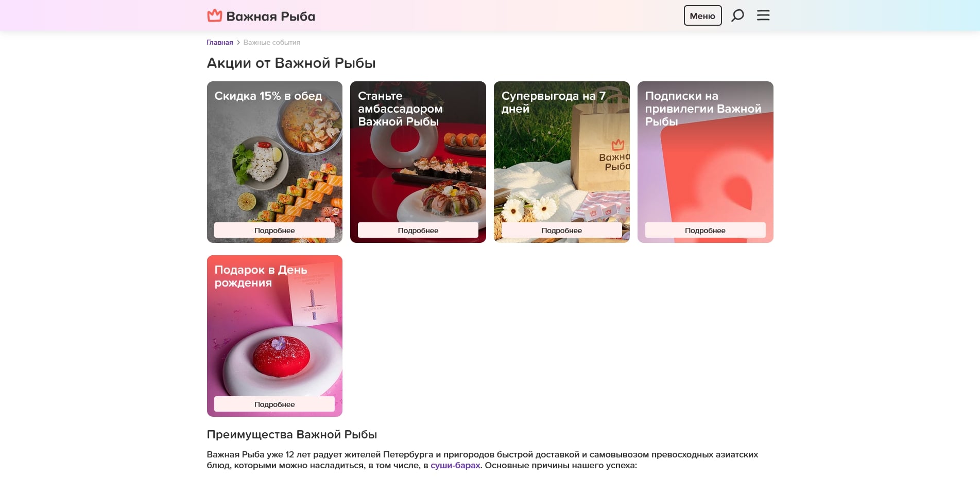The image size is (980, 477).
Task: Click Подробнее on the subscriptions card
Action: coord(705,230)
